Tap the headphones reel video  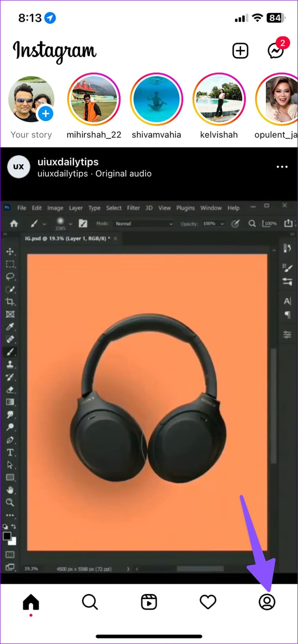pos(149,387)
